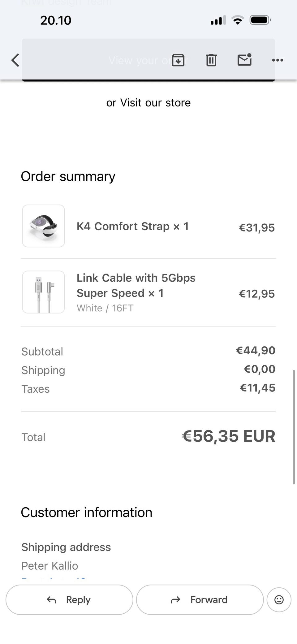Tap the View your order button
Image resolution: width=297 pixels, height=644 pixels.
tap(148, 60)
